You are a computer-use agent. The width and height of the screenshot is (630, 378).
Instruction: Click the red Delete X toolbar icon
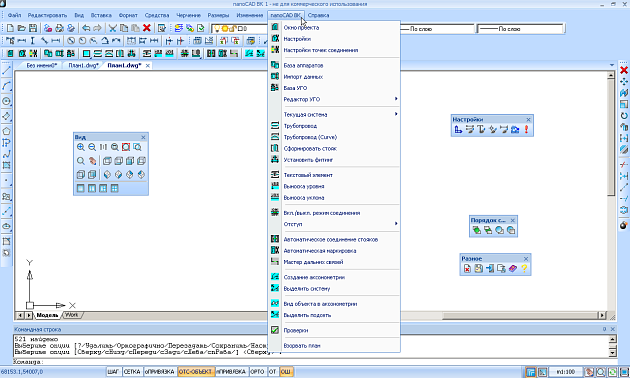(x=147, y=28)
